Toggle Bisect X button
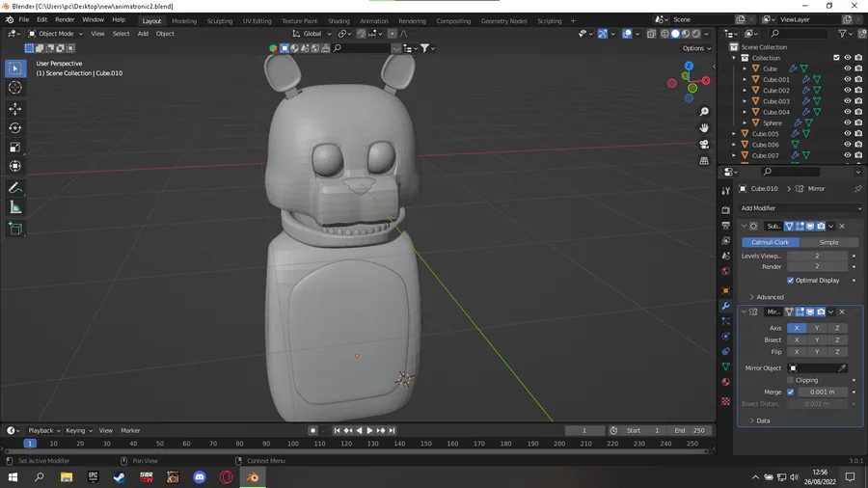868x488 pixels. tap(797, 340)
